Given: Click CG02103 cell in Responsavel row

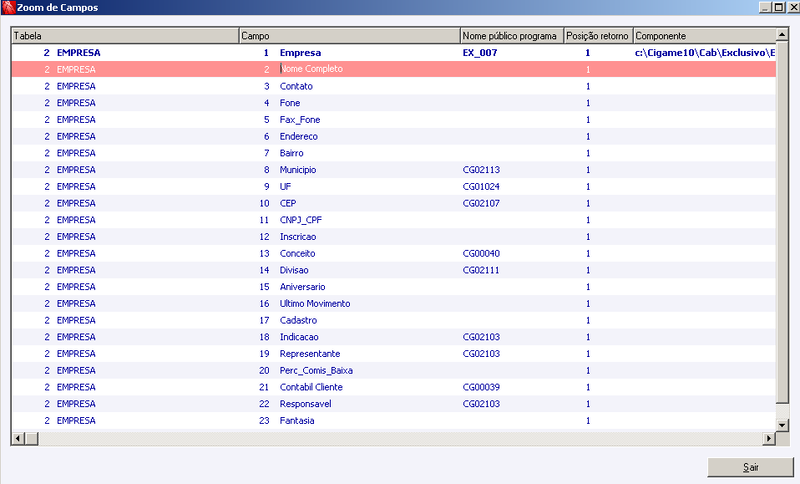Looking at the screenshot, I should pos(481,404).
